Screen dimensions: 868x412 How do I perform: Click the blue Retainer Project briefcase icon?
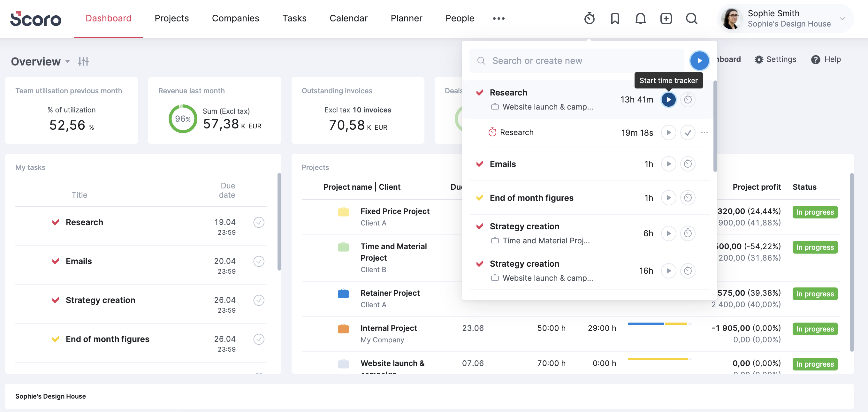(x=343, y=294)
